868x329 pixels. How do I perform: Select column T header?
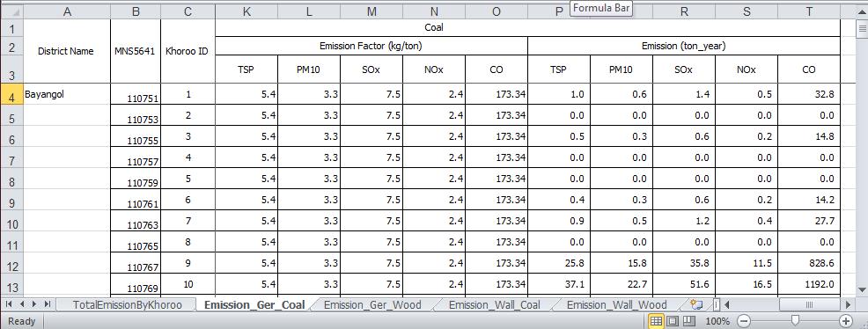coord(809,11)
